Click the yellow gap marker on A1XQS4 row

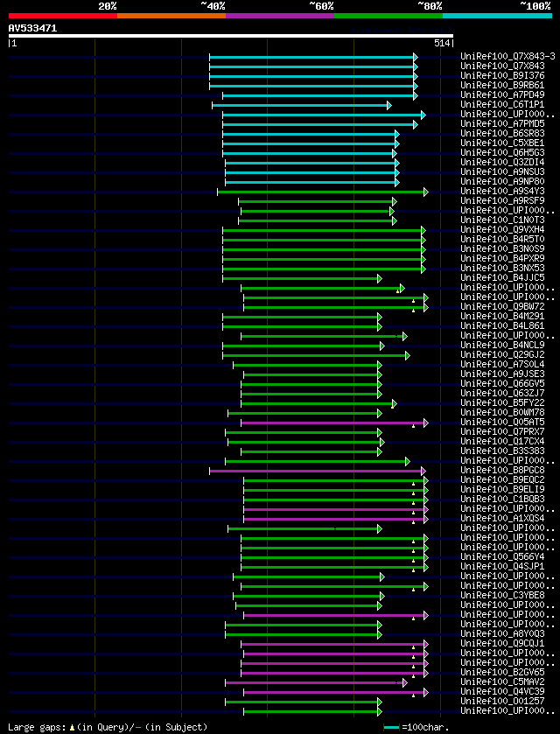tap(414, 521)
